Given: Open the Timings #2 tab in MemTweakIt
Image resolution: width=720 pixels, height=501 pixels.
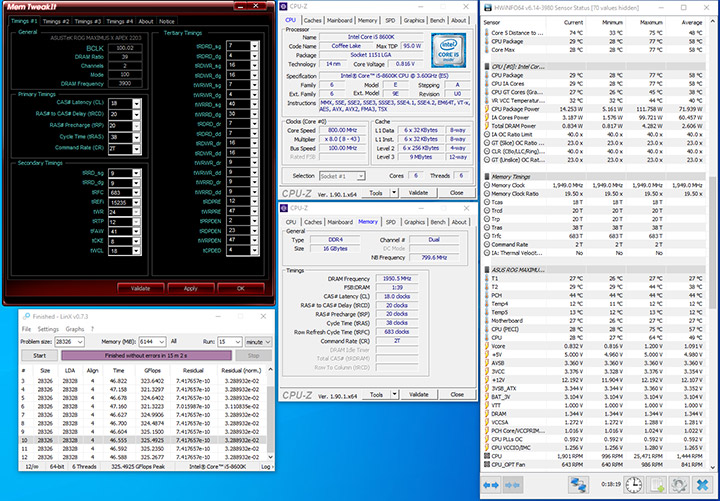Looking at the screenshot, I should pos(56,21).
